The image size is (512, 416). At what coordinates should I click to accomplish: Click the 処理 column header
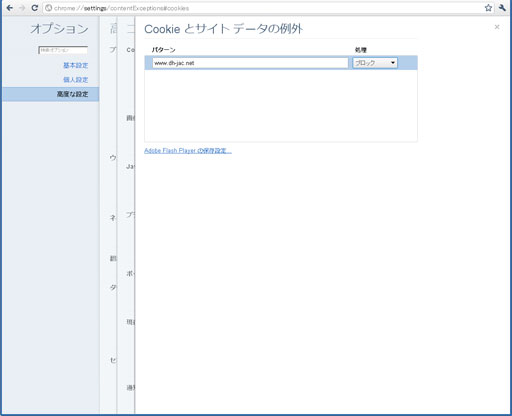click(x=361, y=50)
